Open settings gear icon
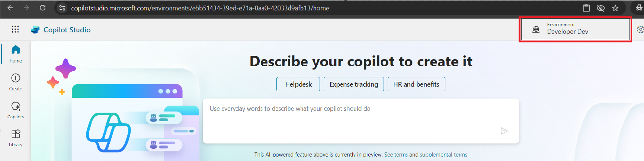This screenshot has height=161, width=644. [640, 29]
